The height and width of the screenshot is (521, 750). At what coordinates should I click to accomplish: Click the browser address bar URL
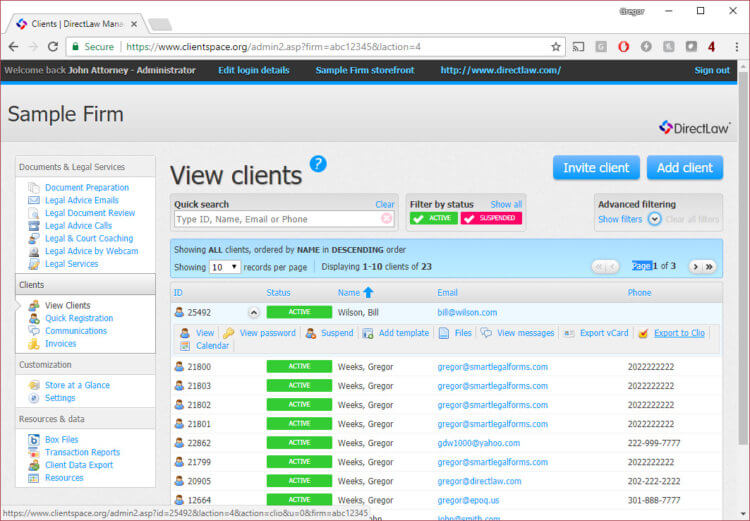pyautogui.click(x=274, y=47)
